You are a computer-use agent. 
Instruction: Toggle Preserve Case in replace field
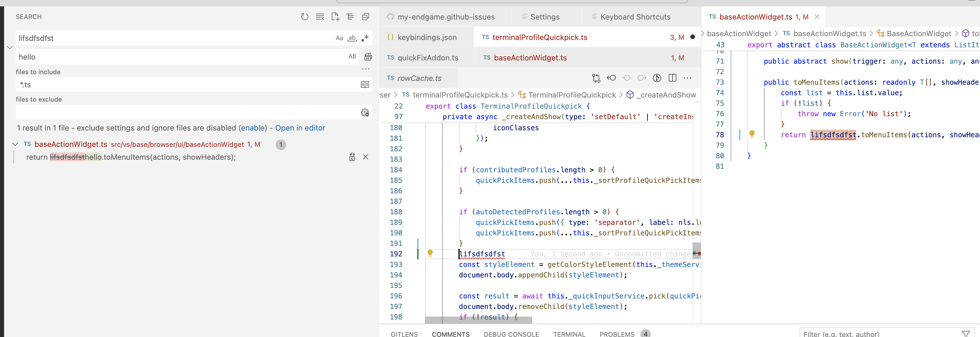pos(352,57)
